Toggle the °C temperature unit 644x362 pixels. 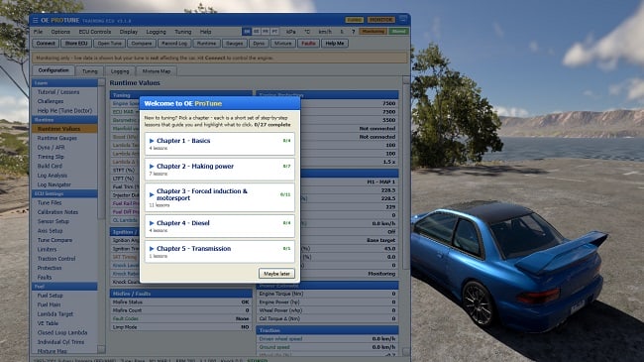(x=307, y=32)
